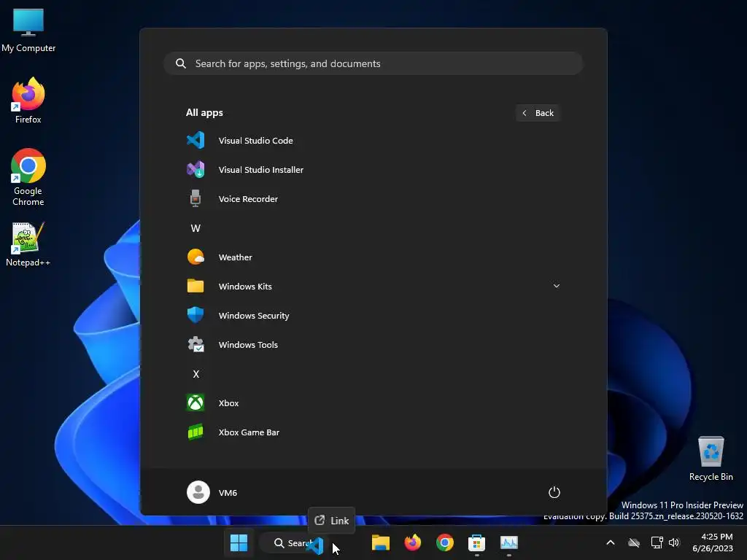Click the Windows Kits text label
The image size is (747, 560).
[245, 286]
